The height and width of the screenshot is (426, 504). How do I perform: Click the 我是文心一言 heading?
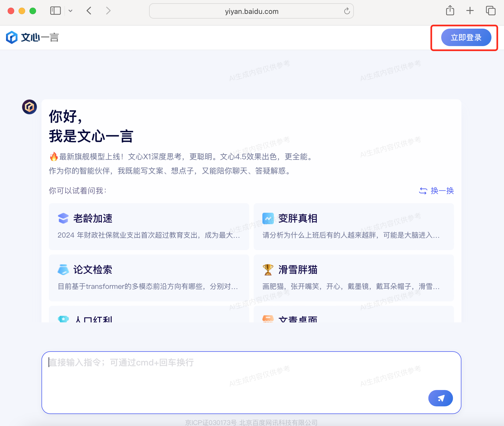91,136
